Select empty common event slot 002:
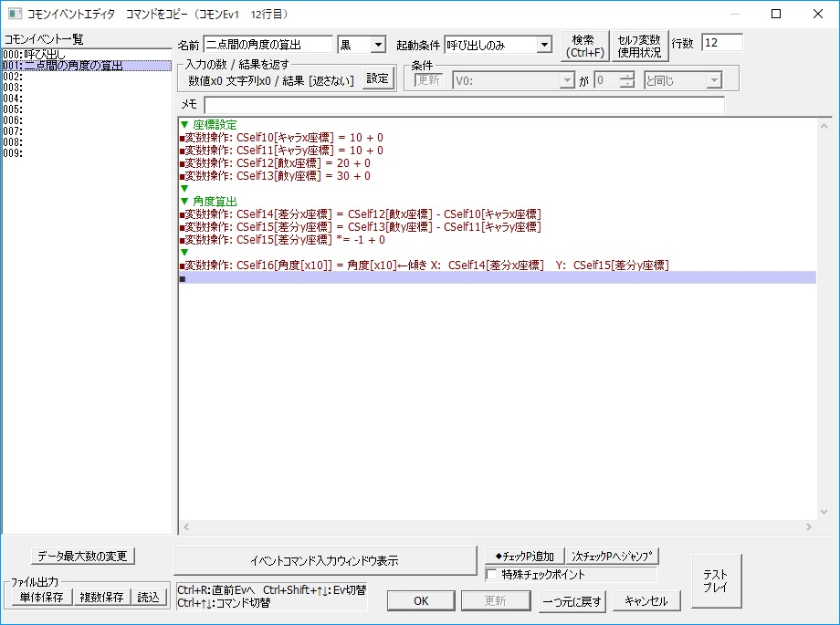The image size is (840, 625). coord(87,77)
